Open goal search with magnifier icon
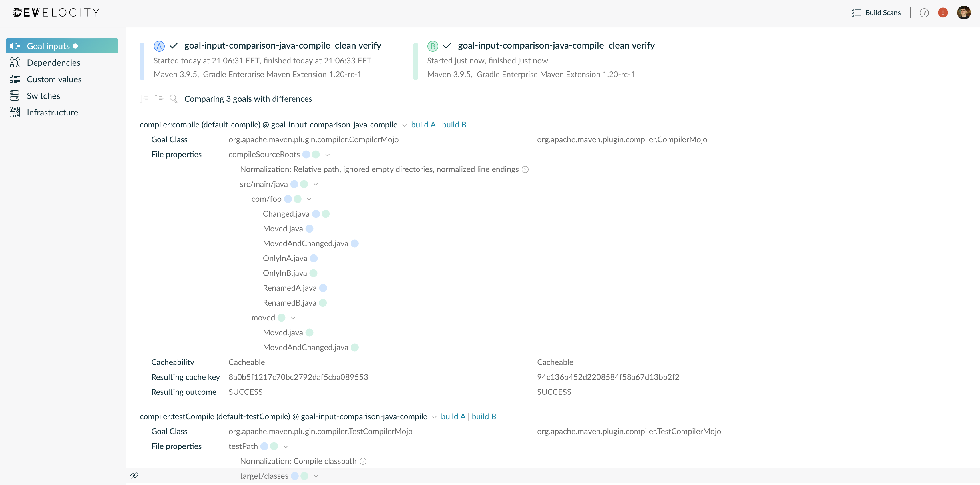Image resolution: width=980 pixels, height=485 pixels. pos(174,98)
